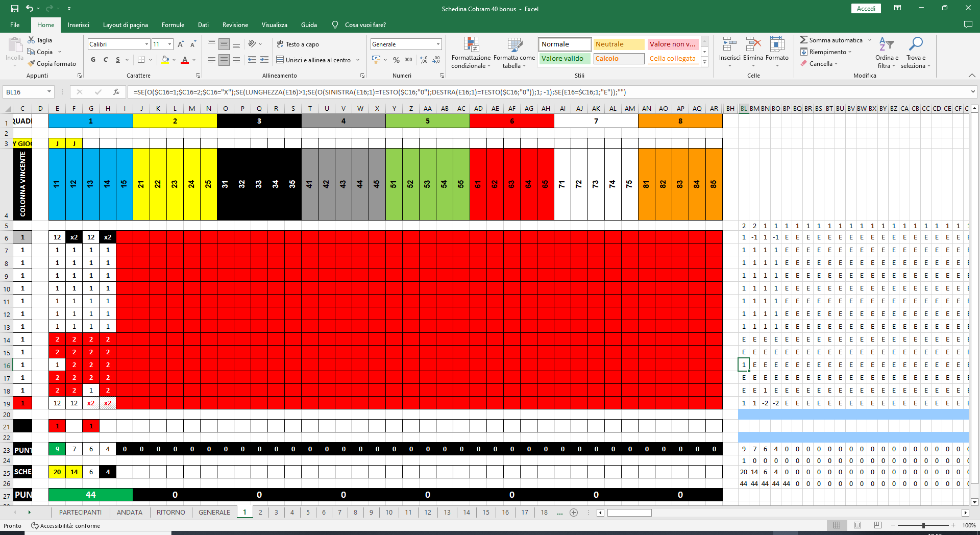Click the borders icon
Image resolution: width=980 pixels, height=535 pixels.
click(141, 60)
